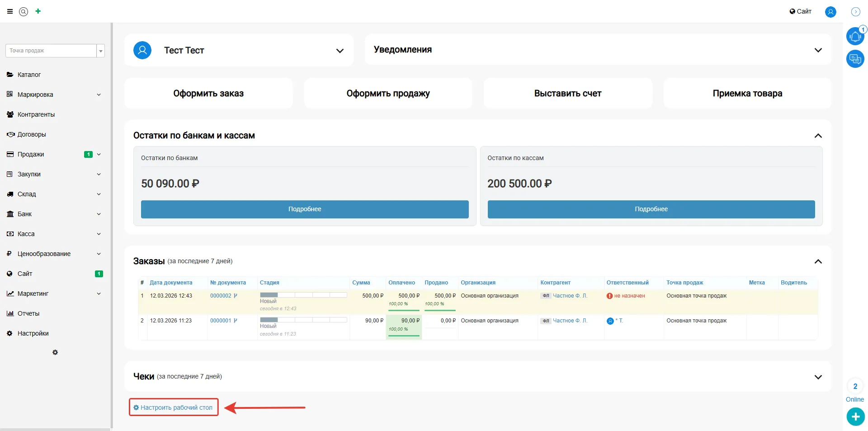868x431 pixels.
Task: Open Каталог in the sidebar
Action: click(x=29, y=75)
